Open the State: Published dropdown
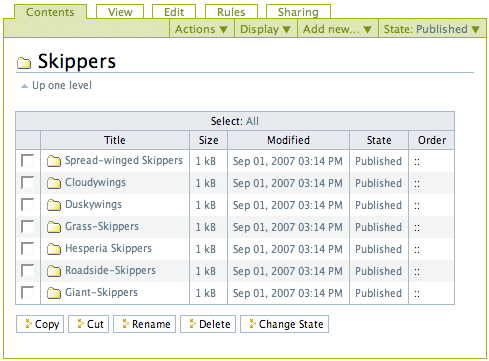The image size is (489, 361). click(432, 29)
